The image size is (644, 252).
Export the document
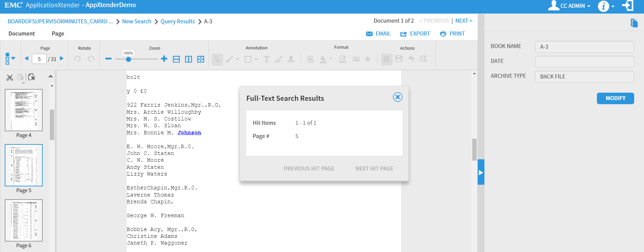415,33
